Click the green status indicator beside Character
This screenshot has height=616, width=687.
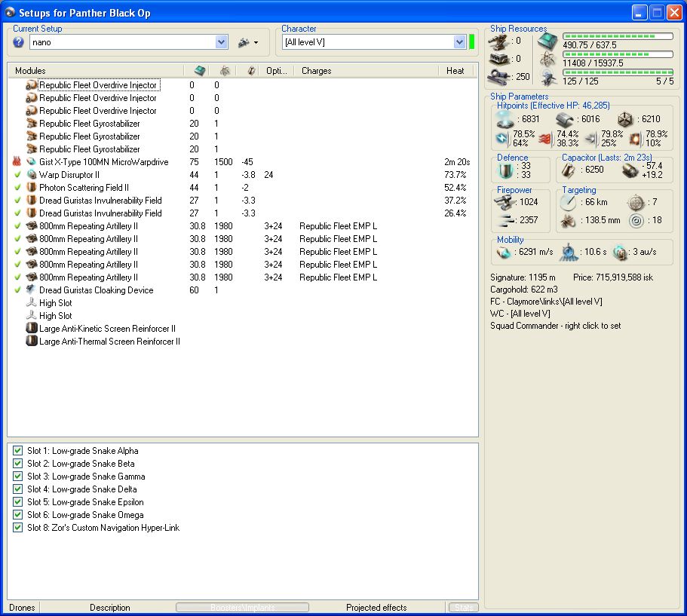tap(471, 42)
